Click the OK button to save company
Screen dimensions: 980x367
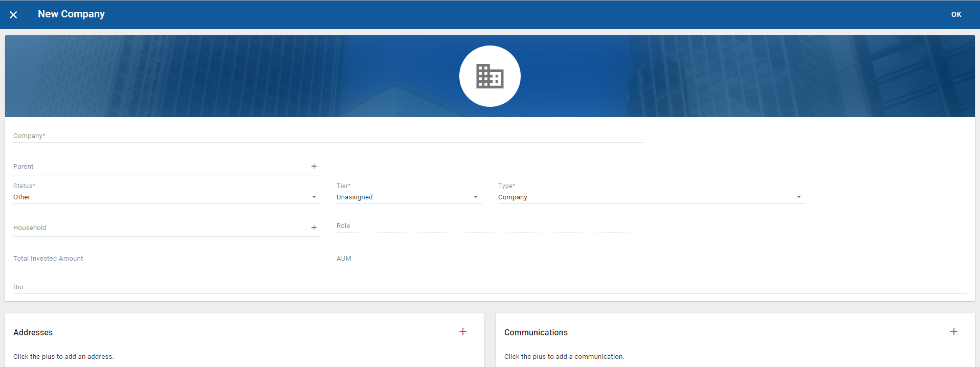click(956, 14)
